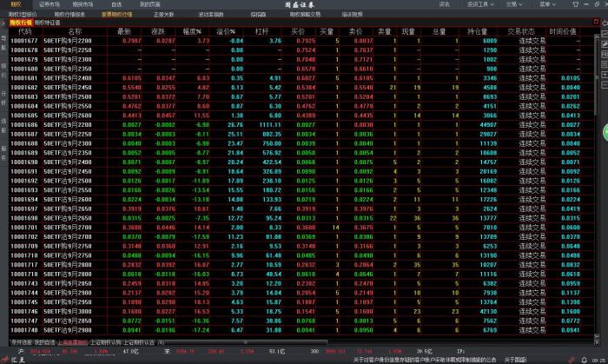Open 资讯 in the top menu
Screen dimensions: 608x364
tap(445, 4)
